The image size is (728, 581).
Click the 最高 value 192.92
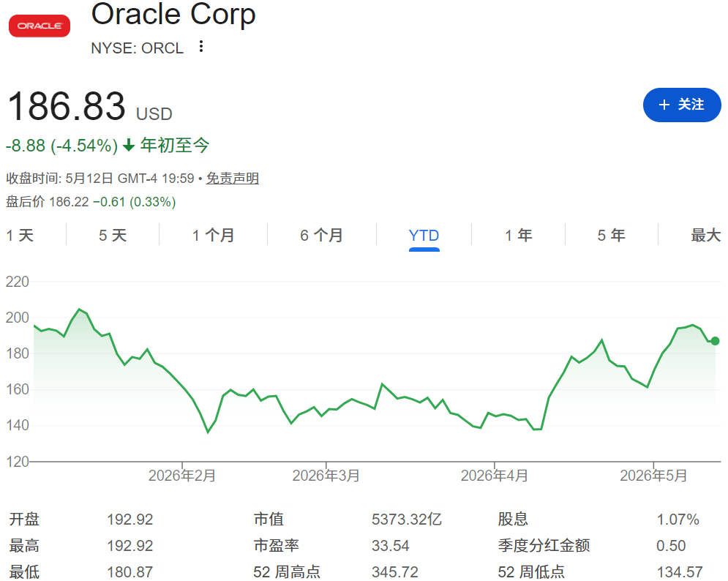[130, 546]
